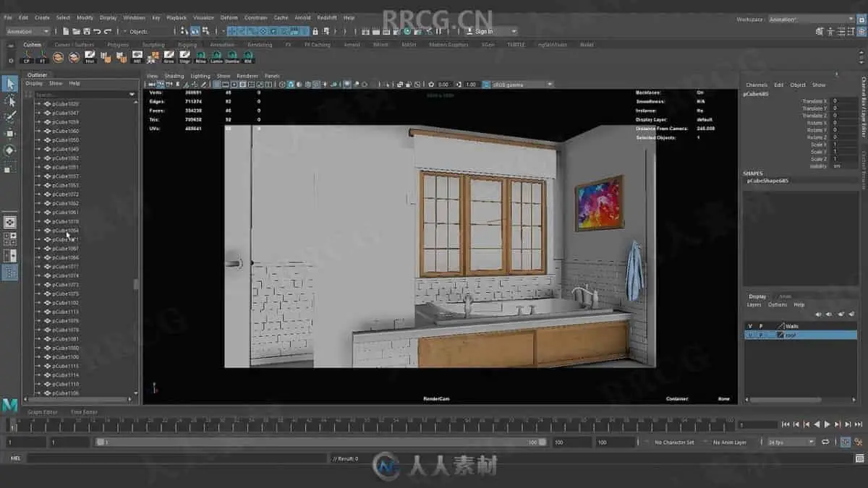Click the Maya logo icon
The image size is (868, 488).
coord(10,406)
